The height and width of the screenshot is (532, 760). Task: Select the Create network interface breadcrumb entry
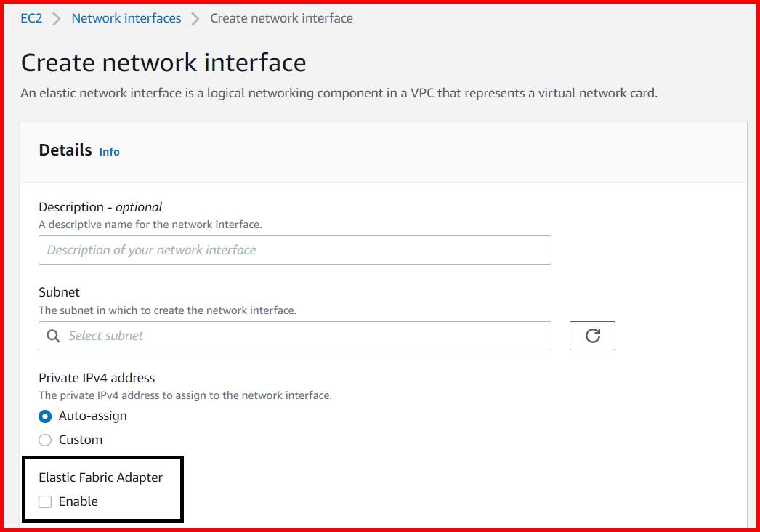point(281,17)
